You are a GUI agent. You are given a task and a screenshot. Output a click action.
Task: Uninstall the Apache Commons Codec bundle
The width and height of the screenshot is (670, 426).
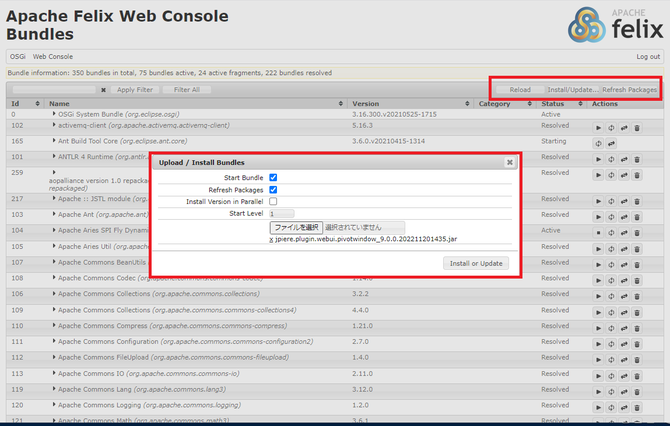(x=637, y=281)
